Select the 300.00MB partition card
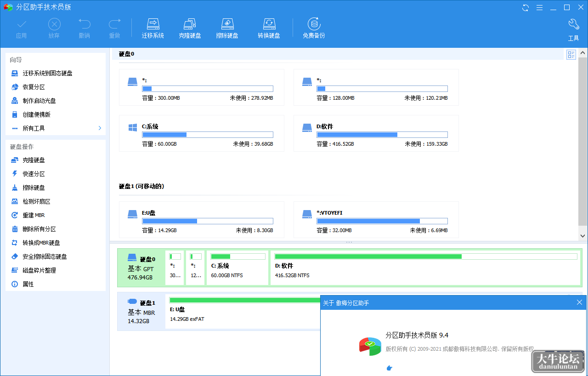This screenshot has width=588, height=376. pyautogui.click(x=201, y=87)
